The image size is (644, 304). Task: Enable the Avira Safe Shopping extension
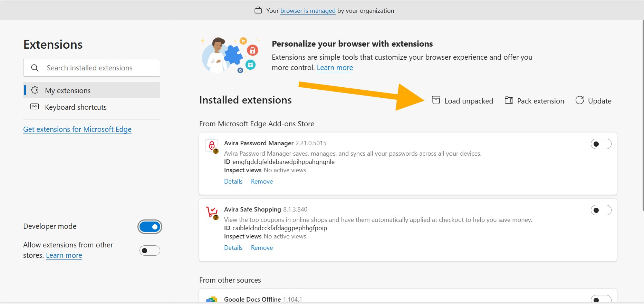(601, 210)
